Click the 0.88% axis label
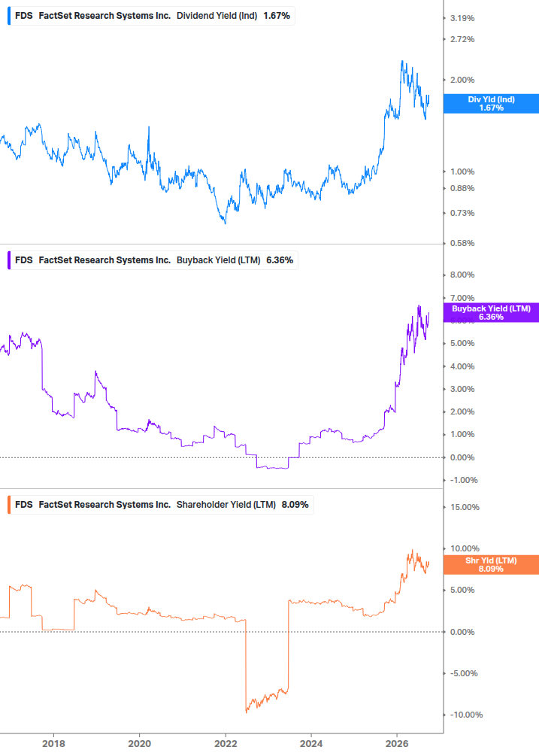Image resolution: width=539 pixels, height=756 pixels. coord(462,189)
